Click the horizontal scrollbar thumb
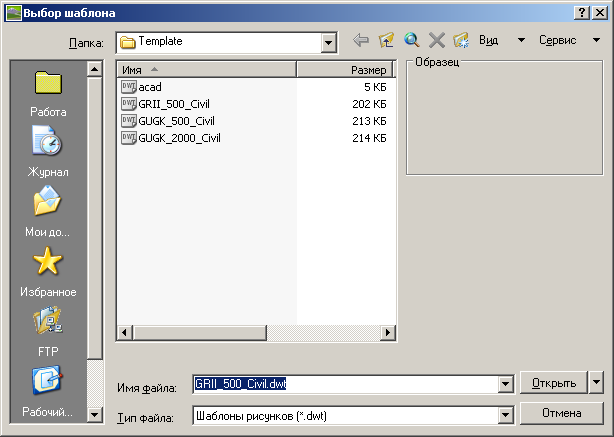The image size is (614, 437). pos(200,333)
